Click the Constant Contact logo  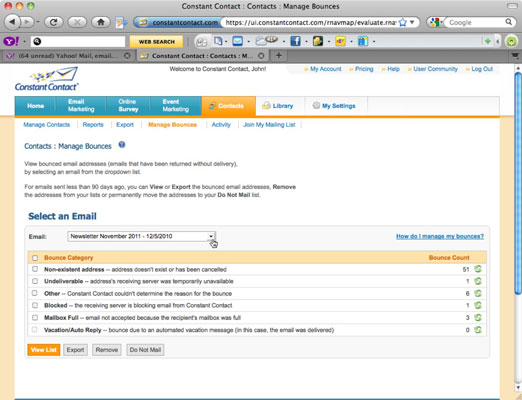tap(47, 79)
